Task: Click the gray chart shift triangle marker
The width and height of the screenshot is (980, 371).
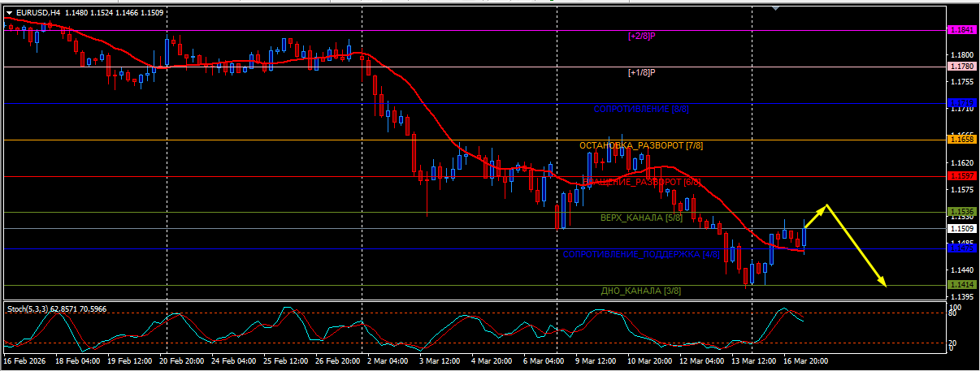Action: [776, 7]
